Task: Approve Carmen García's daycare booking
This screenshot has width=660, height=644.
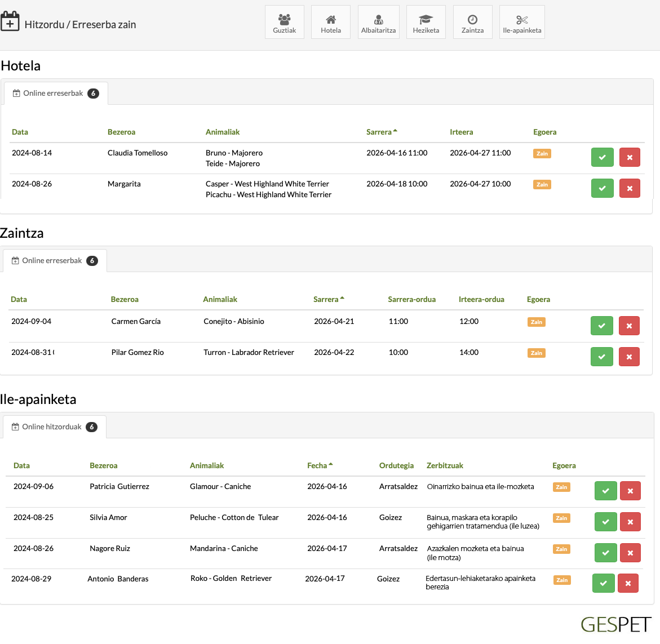Action: [x=601, y=326]
